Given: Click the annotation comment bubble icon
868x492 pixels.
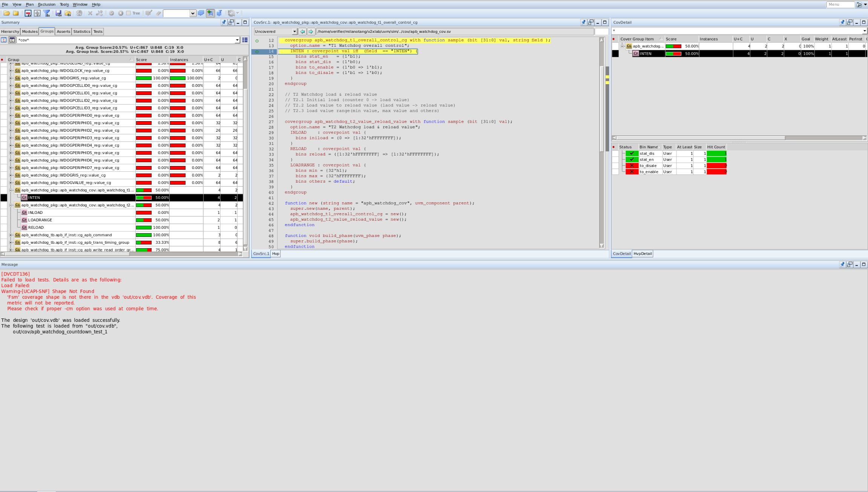Looking at the screenshot, I should click(x=201, y=13).
